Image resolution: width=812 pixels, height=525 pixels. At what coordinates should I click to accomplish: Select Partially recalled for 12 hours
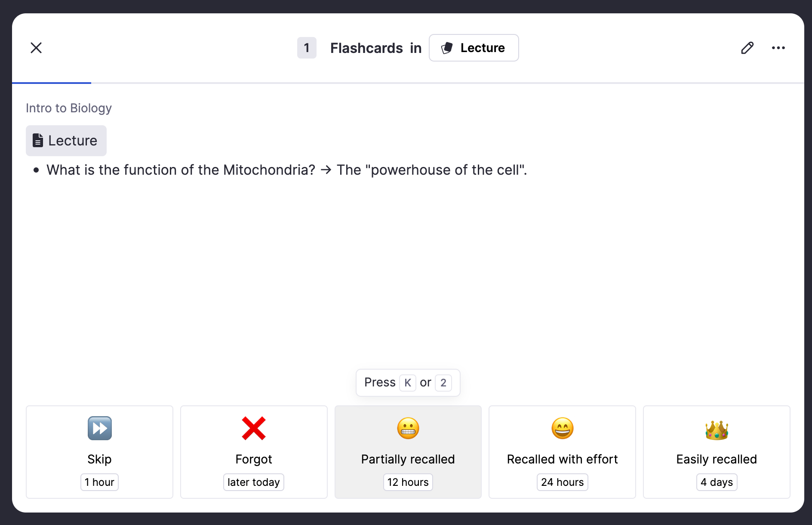408,452
